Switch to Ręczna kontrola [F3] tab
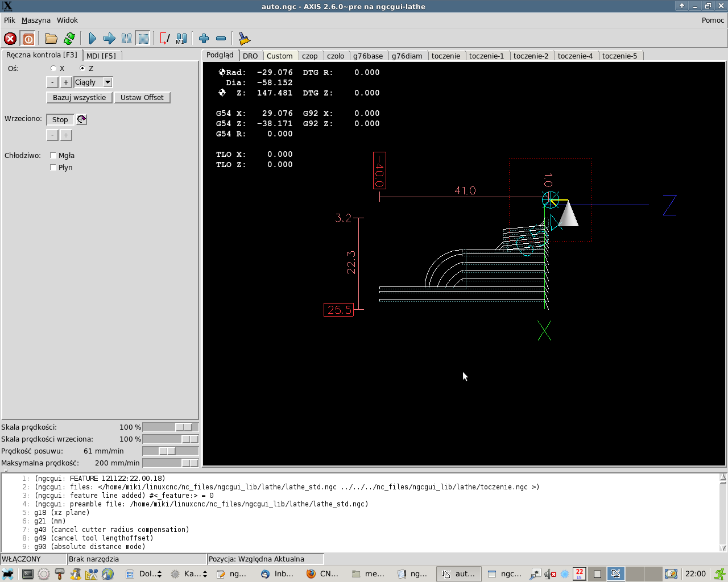Screen dimensions: 728x582 (x=42, y=55)
